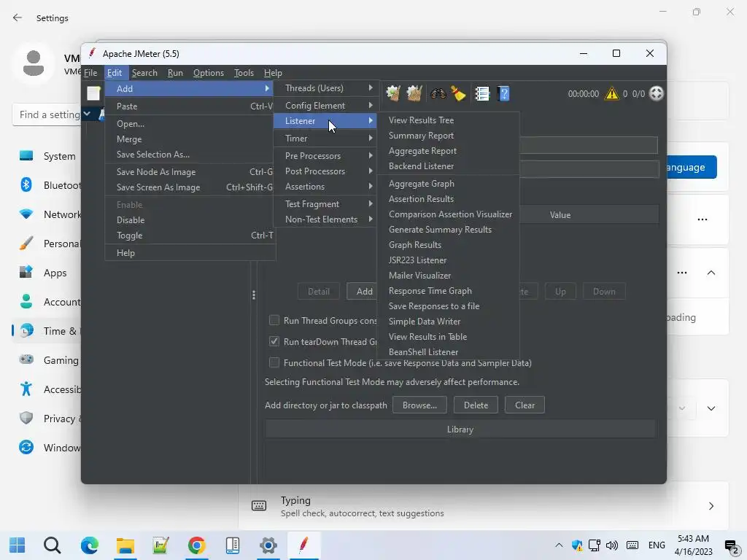Expand the Pre Processors submenu

tap(326, 156)
